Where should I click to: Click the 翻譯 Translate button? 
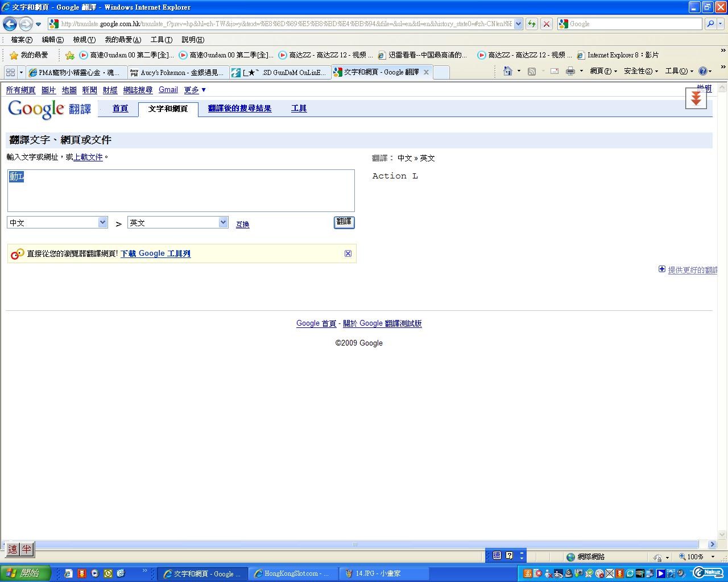[x=344, y=222]
